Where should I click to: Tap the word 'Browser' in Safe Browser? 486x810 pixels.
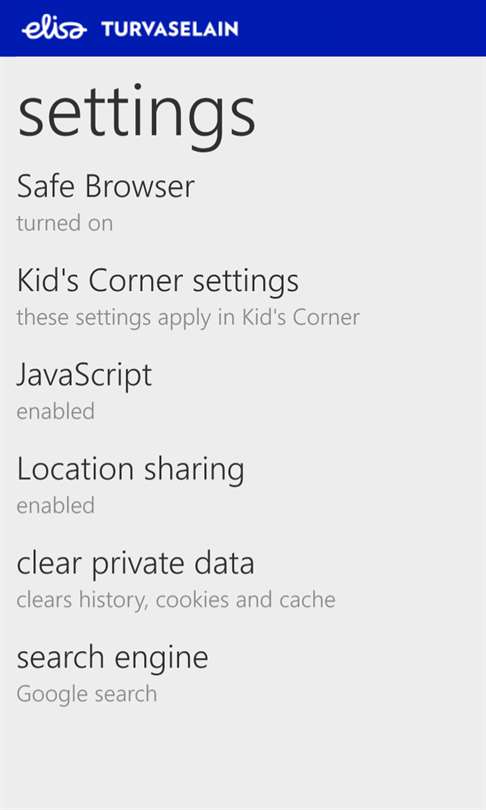click(x=140, y=186)
